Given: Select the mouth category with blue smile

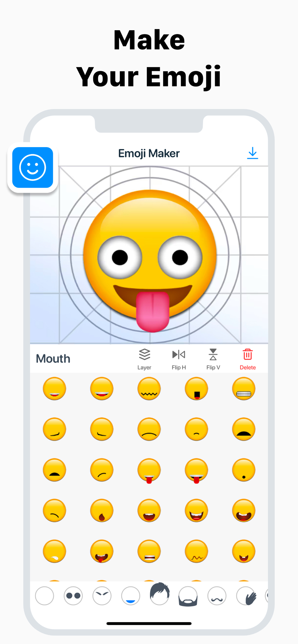Looking at the screenshot, I should tap(131, 596).
